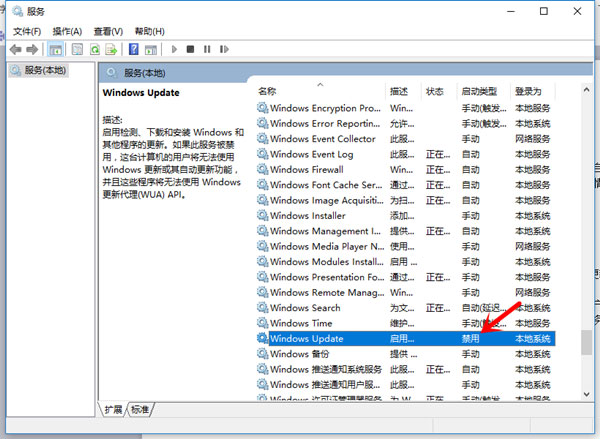Click the Refresh toolbar icon
Viewport: 600px width, 439px height.
pos(95,49)
